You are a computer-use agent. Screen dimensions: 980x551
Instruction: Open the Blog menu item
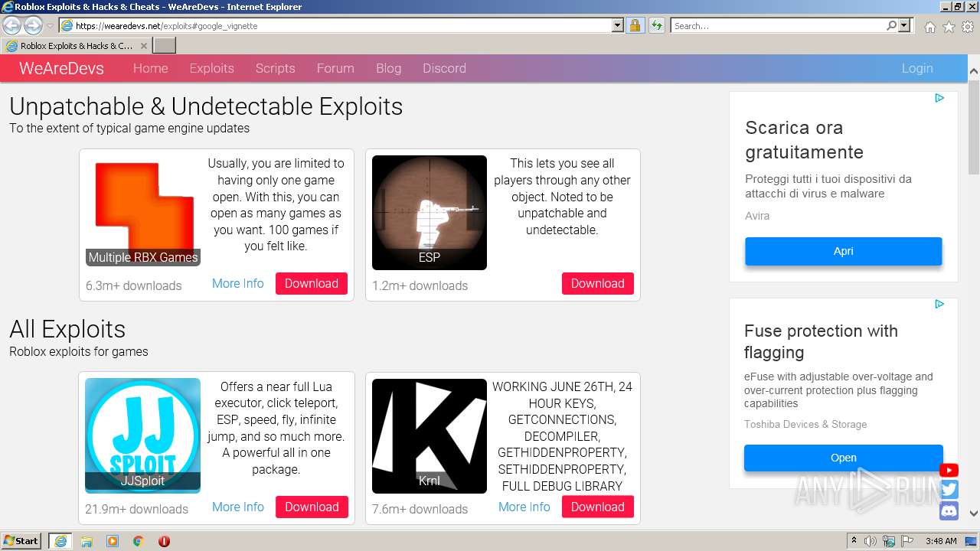[x=388, y=68]
